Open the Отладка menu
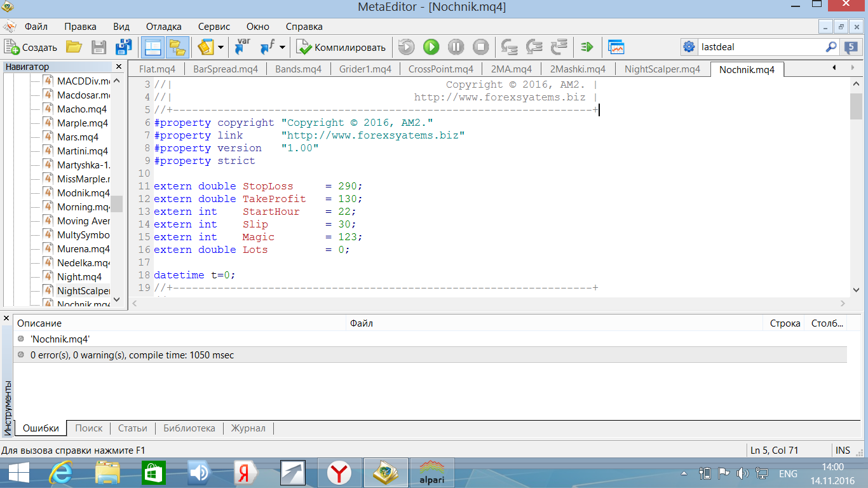This screenshot has height=488, width=868. [163, 27]
